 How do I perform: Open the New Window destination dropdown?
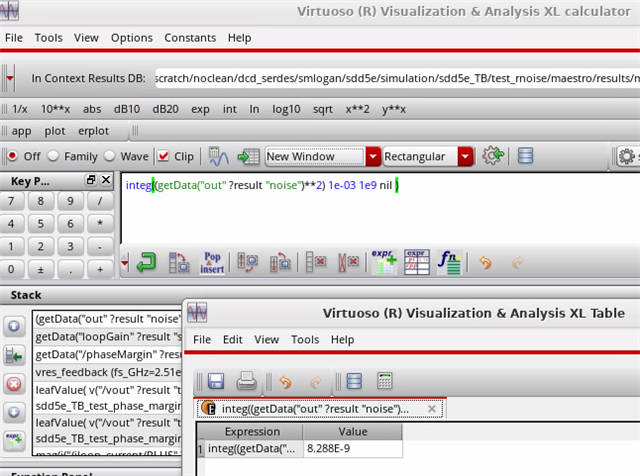point(373,157)
